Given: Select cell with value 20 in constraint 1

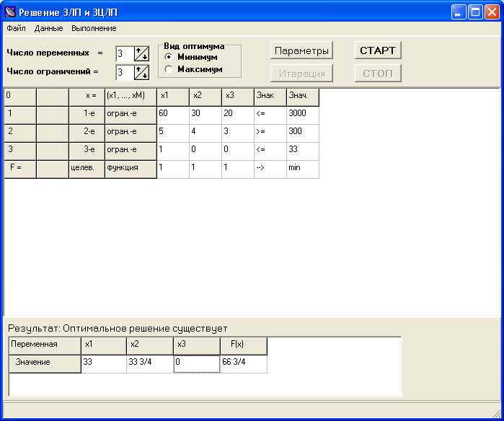Looking at the screenshot, I should click(238, 115).
